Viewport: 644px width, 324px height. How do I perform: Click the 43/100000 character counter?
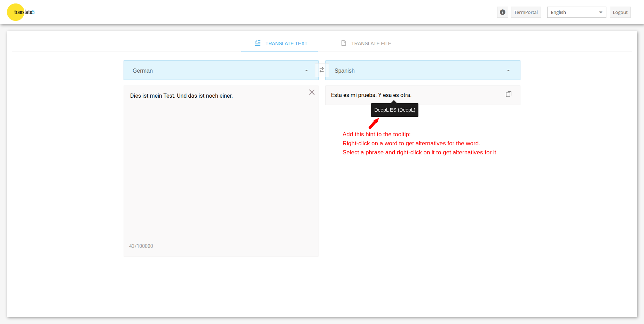tap(141, 246)
